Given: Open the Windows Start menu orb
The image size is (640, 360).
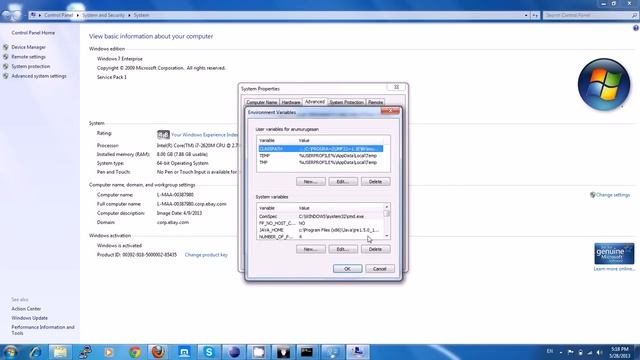Looking at the screenshot, I should pos(11,352).
